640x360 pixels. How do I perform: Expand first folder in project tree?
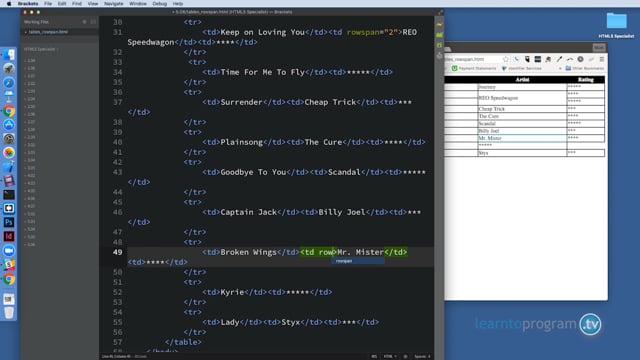[x=30, y=60]
